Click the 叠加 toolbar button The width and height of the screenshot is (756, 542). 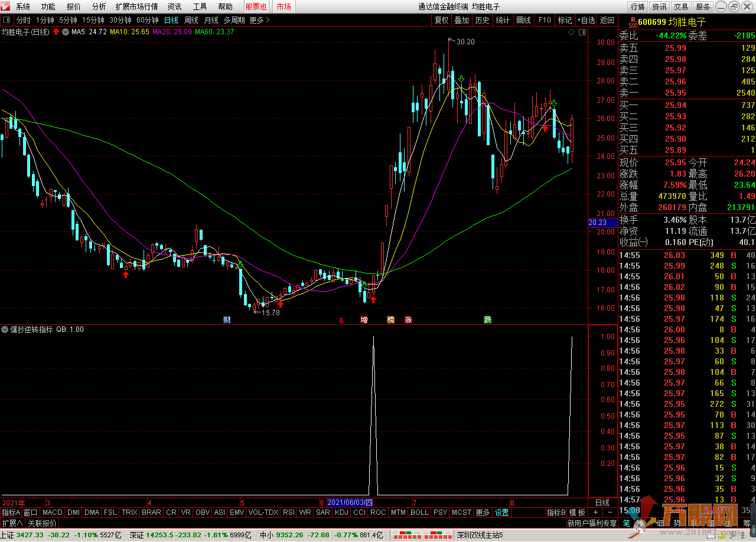tap(462, 20)
